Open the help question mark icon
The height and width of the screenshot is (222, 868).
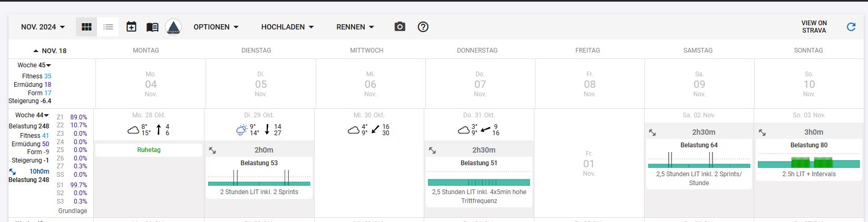(x=423, y=27)
